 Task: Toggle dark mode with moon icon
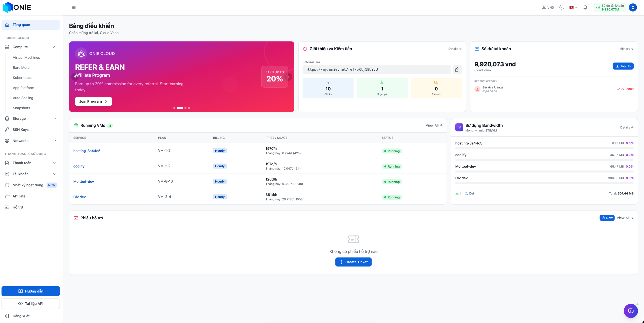point(561,8)
